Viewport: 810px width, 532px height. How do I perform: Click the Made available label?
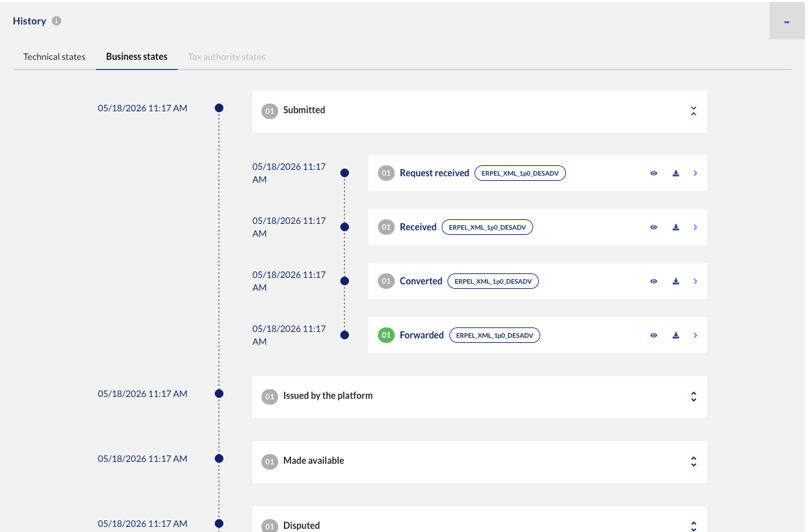point(314,461)
